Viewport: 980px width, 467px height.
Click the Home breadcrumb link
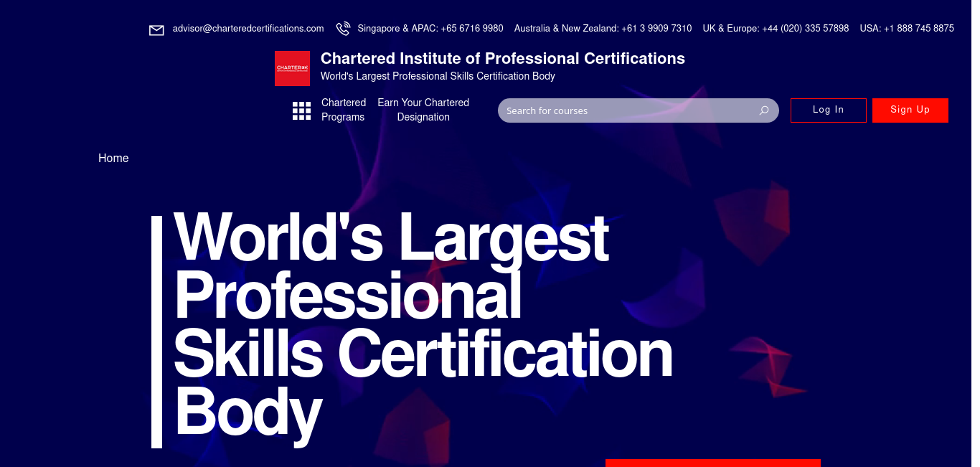point(113,158)
